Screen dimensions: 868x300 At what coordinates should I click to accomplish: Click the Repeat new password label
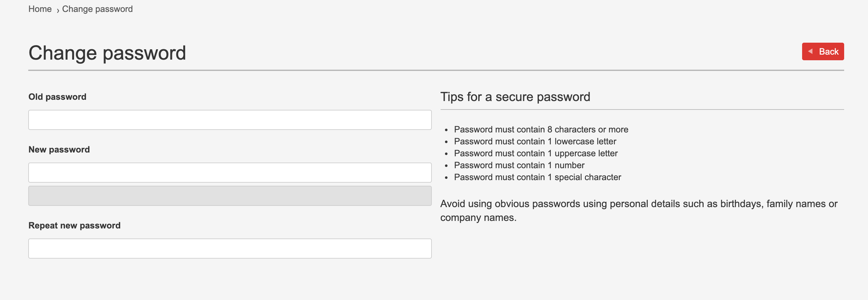click(x=74, y=226)
